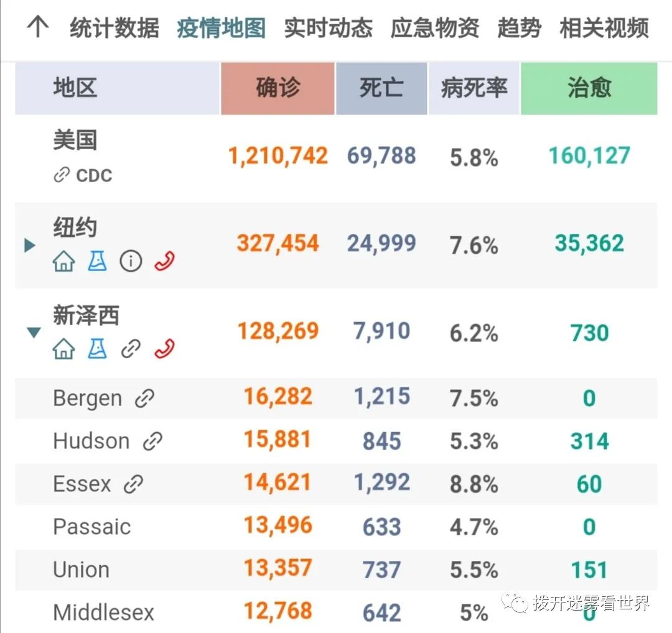The height and width of the screenshot is (633, 672).
Task: Open the link icon beside Bergen
Action: pos(144,399)
